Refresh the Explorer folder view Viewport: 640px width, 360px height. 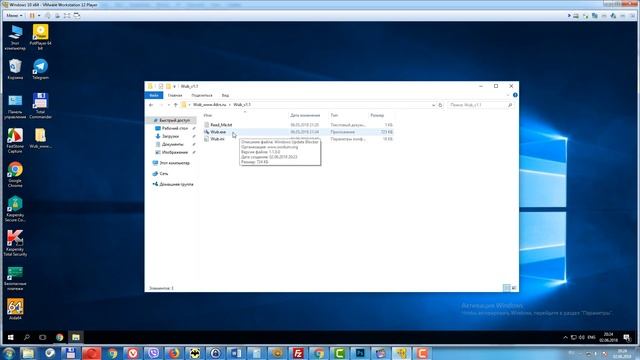(x=440, y=105)
